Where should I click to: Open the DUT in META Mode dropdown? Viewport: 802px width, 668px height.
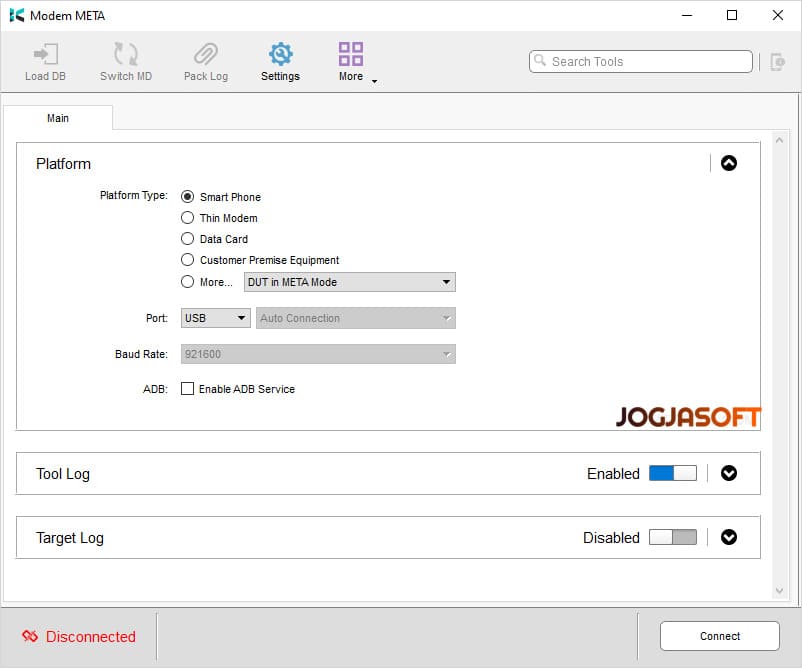click(x=349, y=282)
